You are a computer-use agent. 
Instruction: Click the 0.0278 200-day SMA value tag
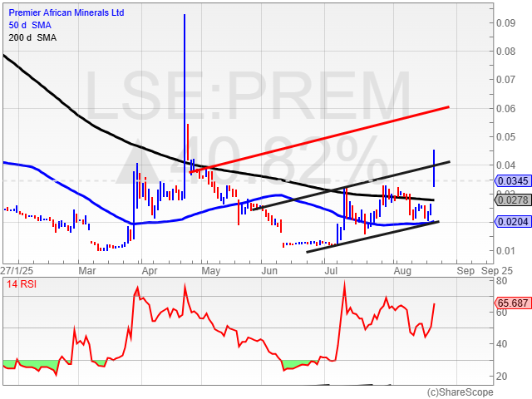(513, 200)
